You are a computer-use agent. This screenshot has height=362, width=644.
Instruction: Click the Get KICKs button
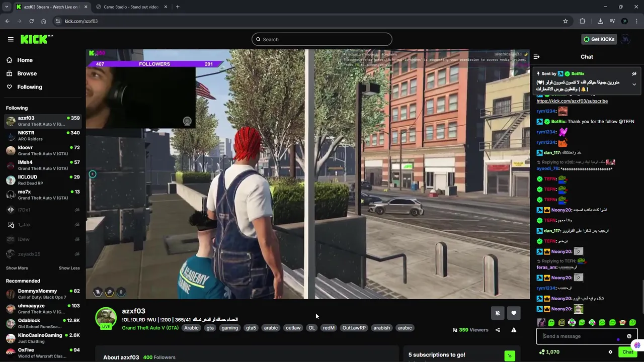click(x=599, y=39)
